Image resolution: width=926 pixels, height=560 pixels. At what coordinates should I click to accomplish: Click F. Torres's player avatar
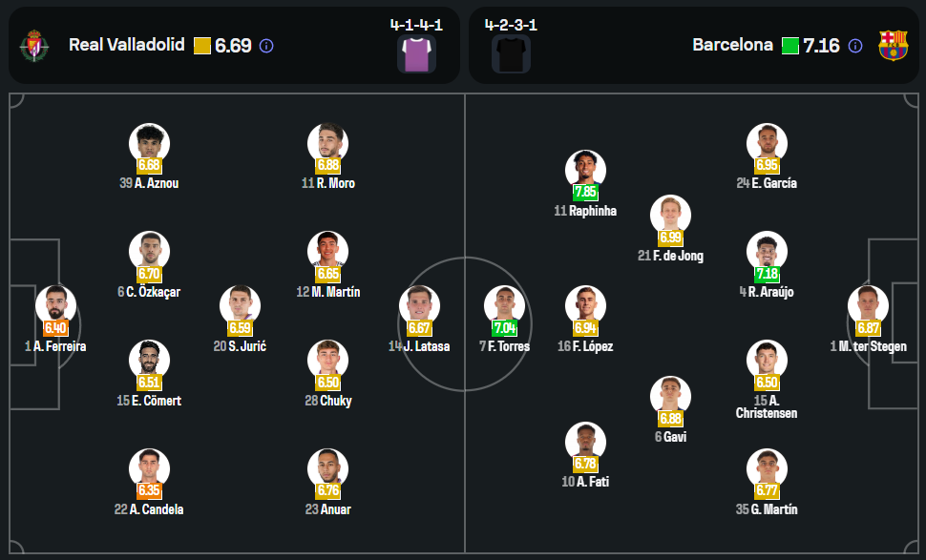coord(504,305)
